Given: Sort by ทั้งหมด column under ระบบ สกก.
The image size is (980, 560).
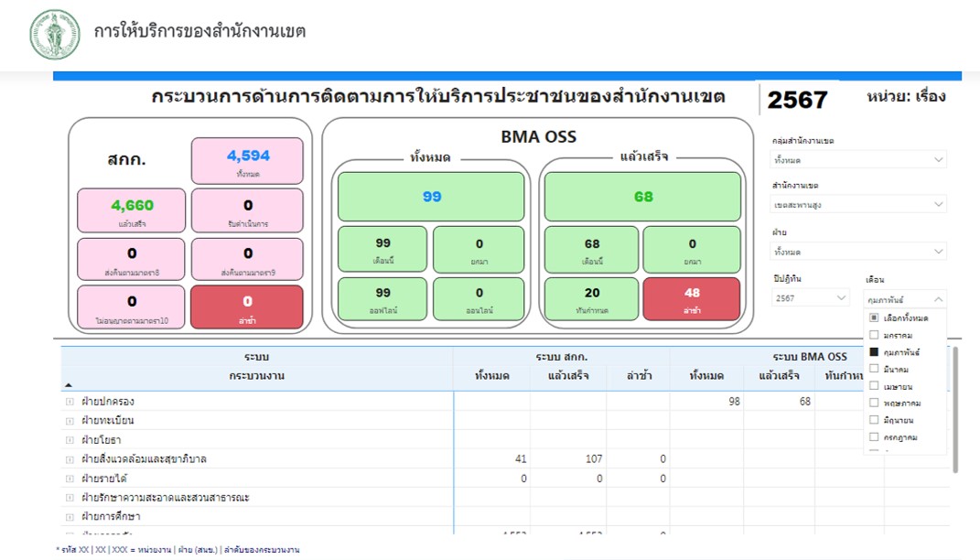Looking at the screenshot, I should pos(492,376).
